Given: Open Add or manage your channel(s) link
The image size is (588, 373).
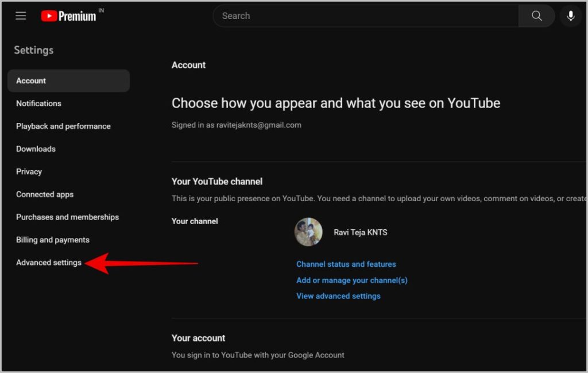Looking at the screenshot, I should pos(352,280).
